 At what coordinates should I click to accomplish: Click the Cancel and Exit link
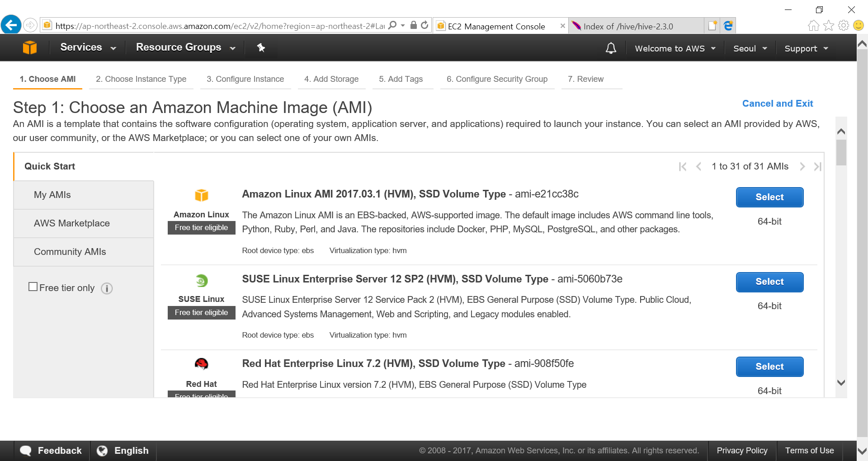click(778, 103)
